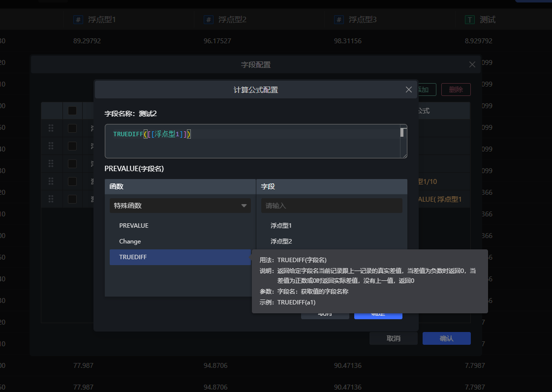Check the last field row's checkbox

tap(72, 199)
